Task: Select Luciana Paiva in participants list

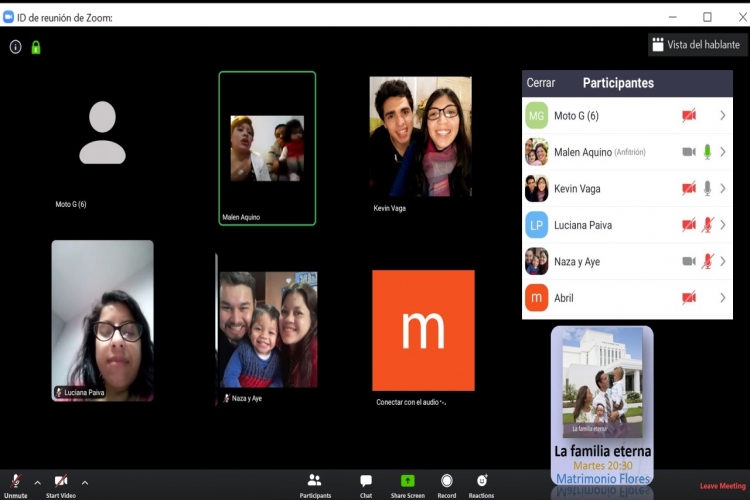Action: point(627,225)
